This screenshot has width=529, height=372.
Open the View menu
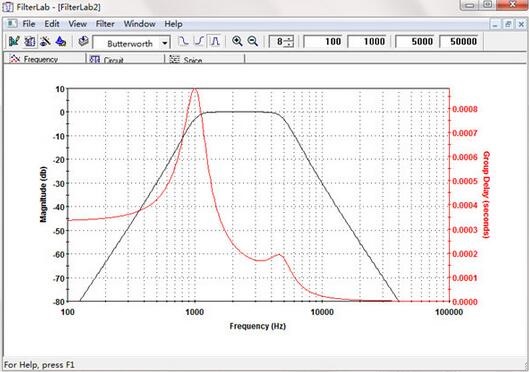(x=78, y=24)
